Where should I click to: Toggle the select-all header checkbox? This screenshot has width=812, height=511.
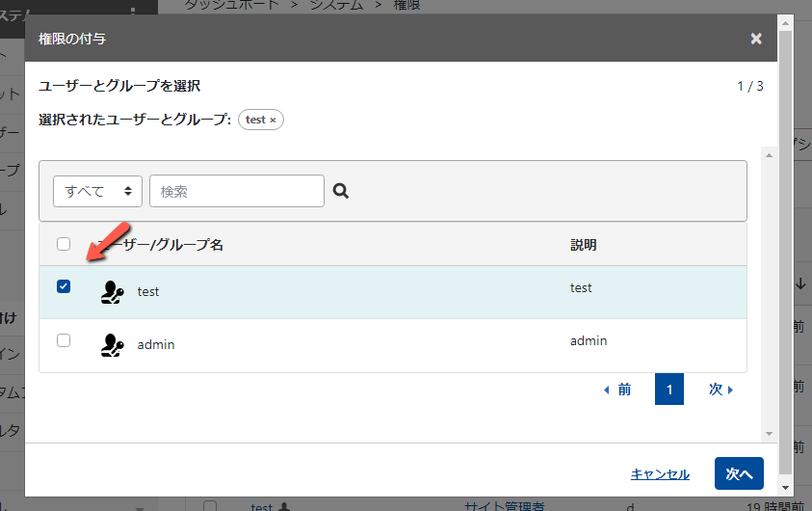(x=64, y=244)
